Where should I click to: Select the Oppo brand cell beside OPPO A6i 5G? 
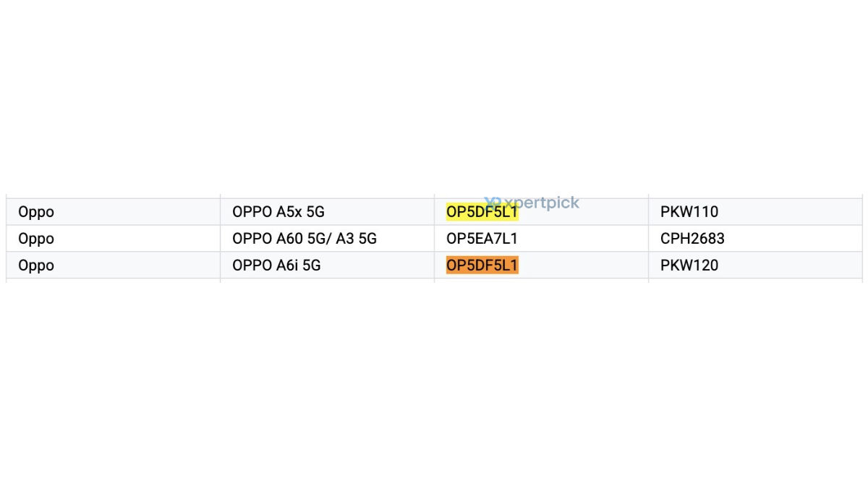[x=113, y=266]
